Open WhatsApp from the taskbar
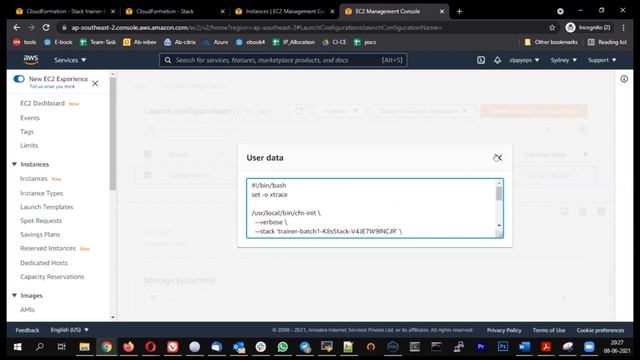Viewport: 640px width, 360px height. click(x=282, y=347)
